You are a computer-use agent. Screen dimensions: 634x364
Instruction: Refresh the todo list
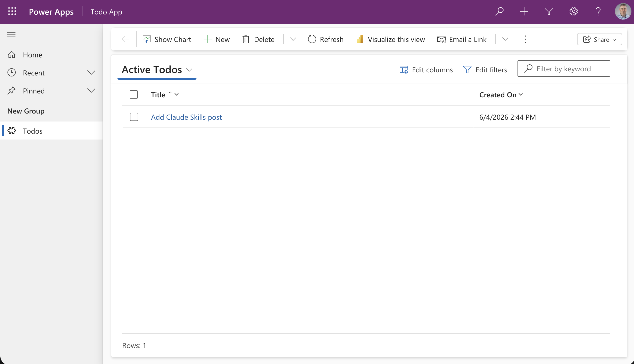[326, 39]
